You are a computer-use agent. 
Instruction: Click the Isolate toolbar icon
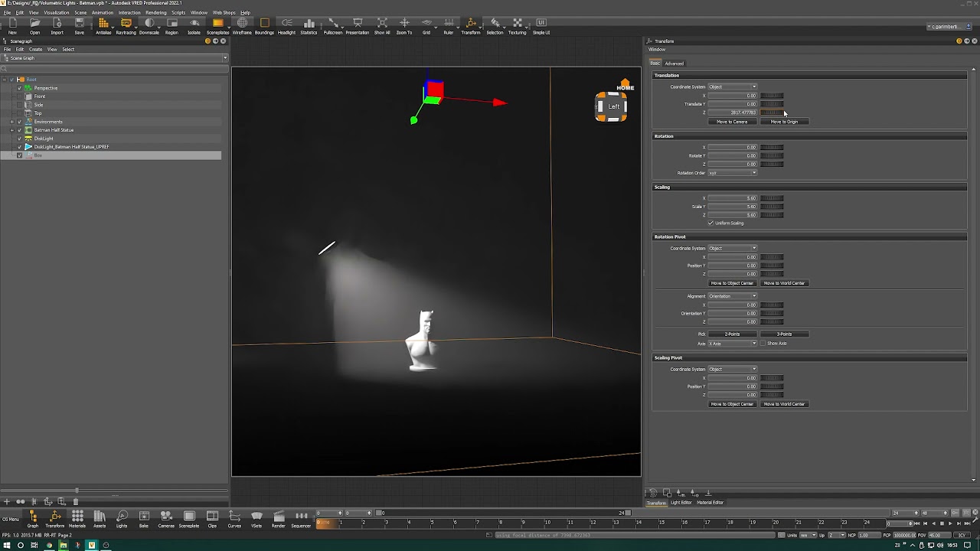tap(194, 26)
